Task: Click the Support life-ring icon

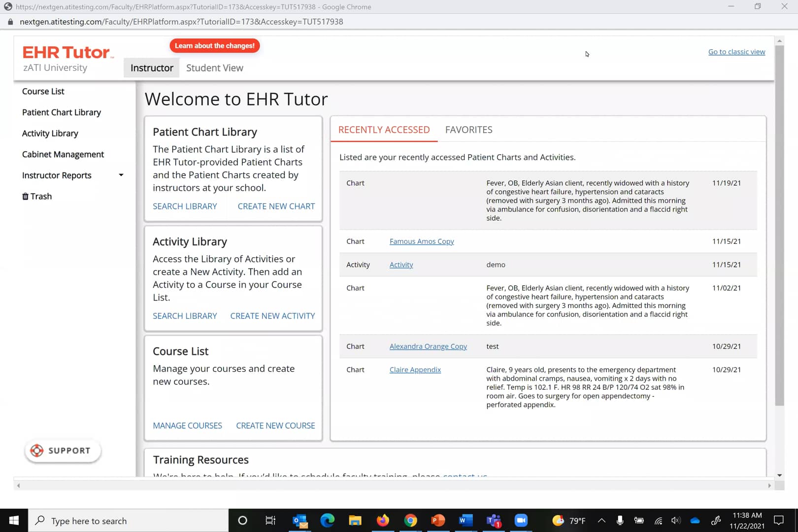Action: 36,450
